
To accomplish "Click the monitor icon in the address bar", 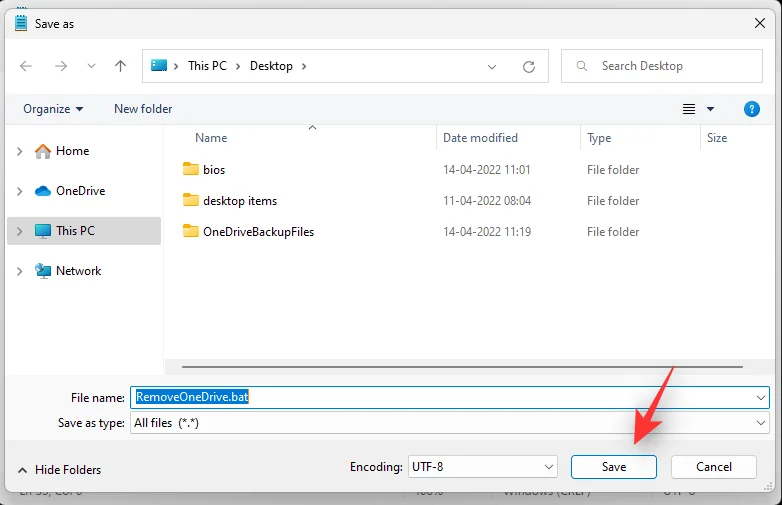I will (x=159, y=65).
